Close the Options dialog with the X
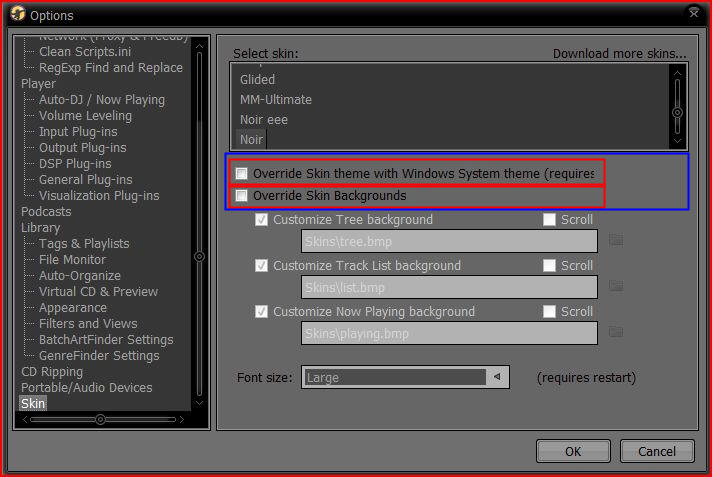The width and height of the screenshot is (712, 477). (x=694, y=13)
